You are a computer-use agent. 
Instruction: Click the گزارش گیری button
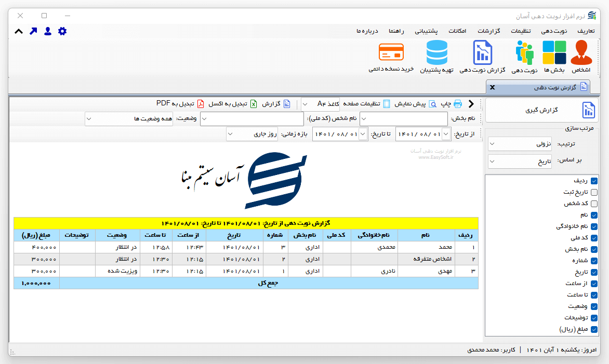pos(542,110)
